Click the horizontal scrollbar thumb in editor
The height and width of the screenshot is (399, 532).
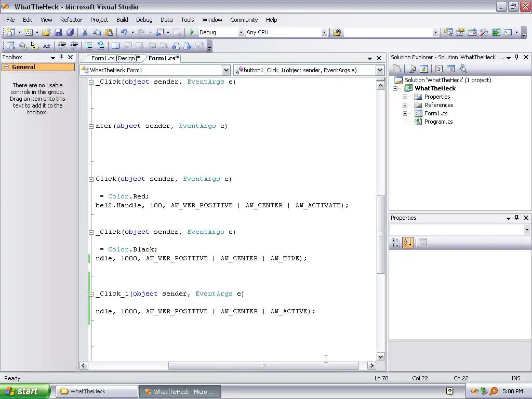pos(263,365)
